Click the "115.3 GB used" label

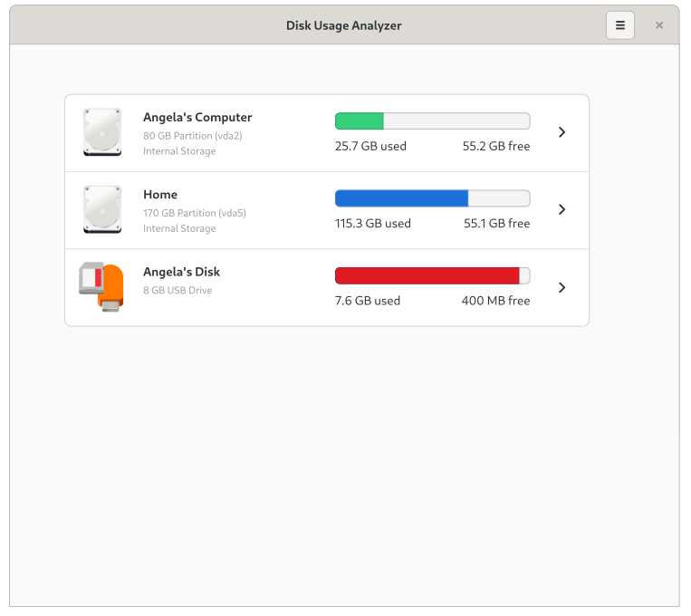click(x=372, y=223)
